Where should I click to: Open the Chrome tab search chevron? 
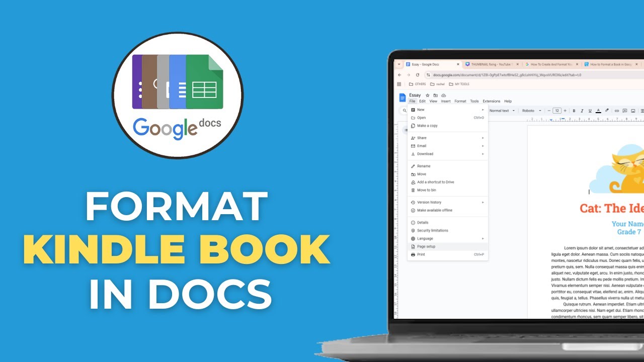(x=398, y=64)
